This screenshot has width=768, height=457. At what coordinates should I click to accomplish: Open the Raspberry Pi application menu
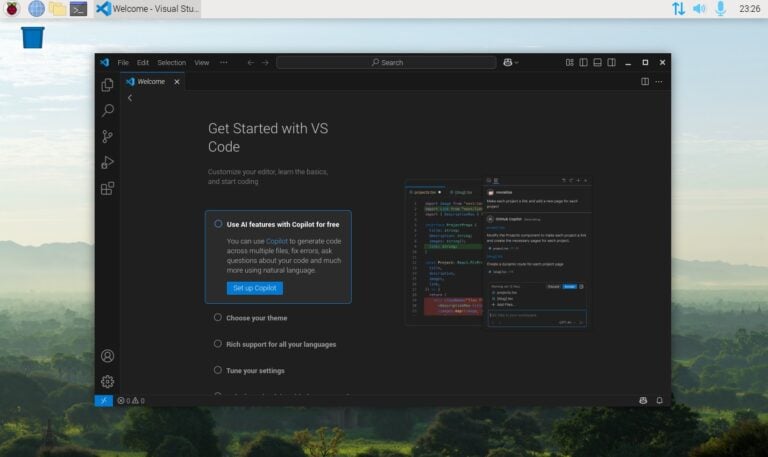pyautogui.click(x=12, y=8)
